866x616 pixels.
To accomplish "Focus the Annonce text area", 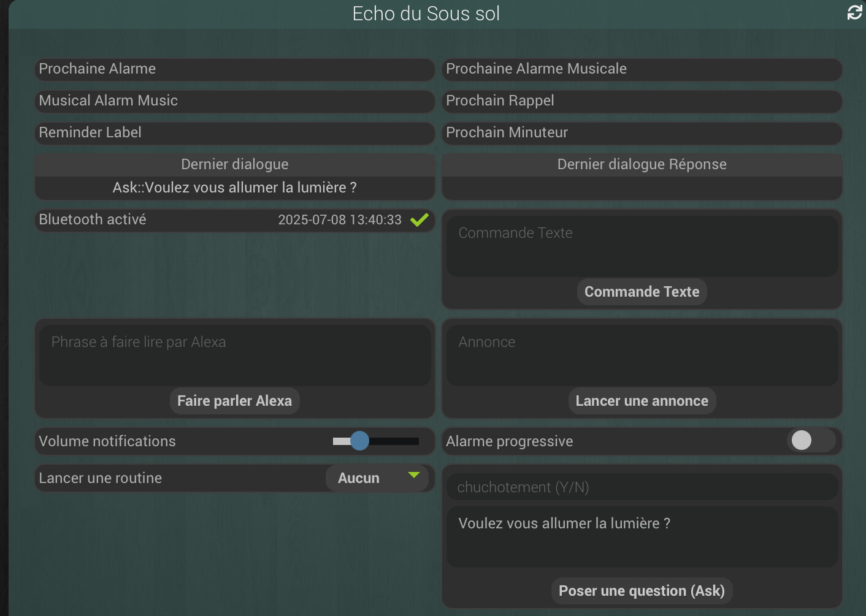I will [x=642, y=355].
